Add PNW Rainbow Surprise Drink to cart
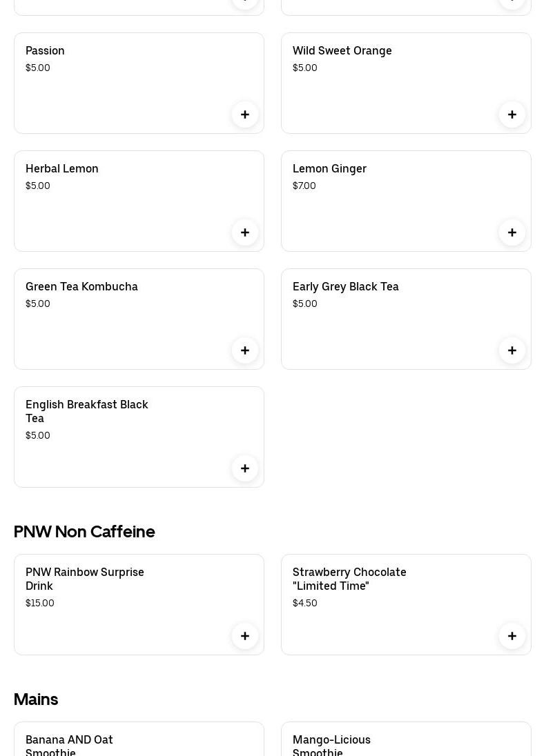Screen dimensions: 555x756 pos(245,636)
